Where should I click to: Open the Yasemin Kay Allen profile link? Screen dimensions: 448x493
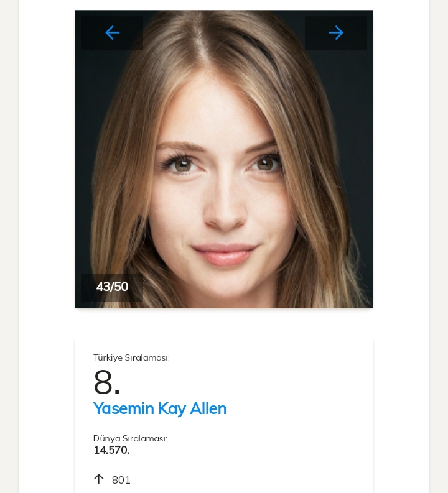point(160,408)
